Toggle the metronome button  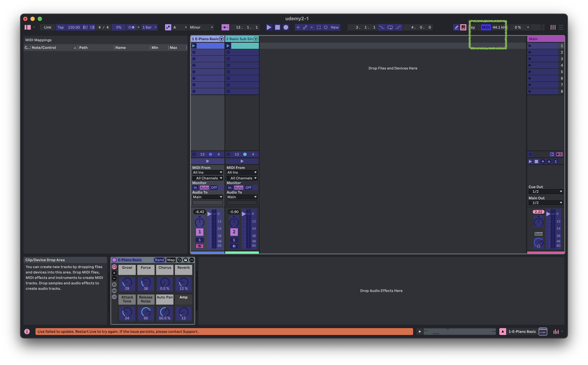pos(131,27)
